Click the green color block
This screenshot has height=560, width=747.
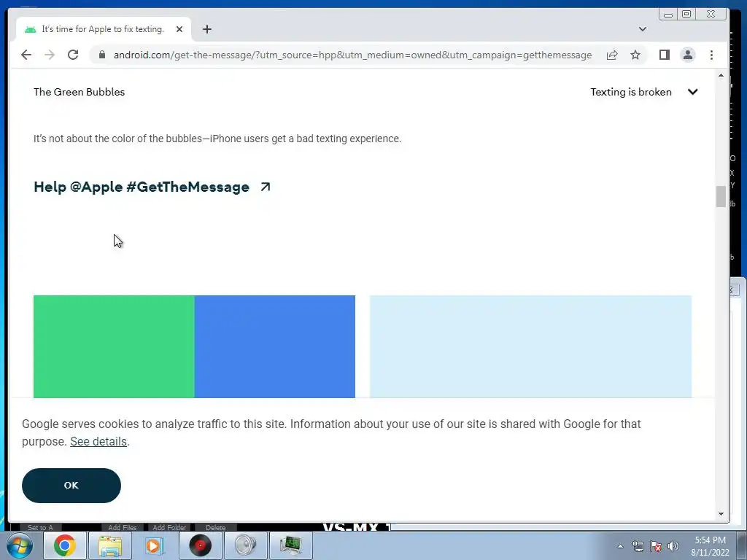coord(114,346)
